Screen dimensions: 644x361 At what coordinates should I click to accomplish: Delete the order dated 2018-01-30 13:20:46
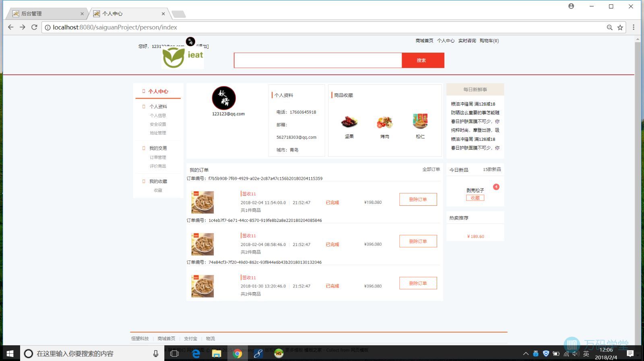point(418,283)
